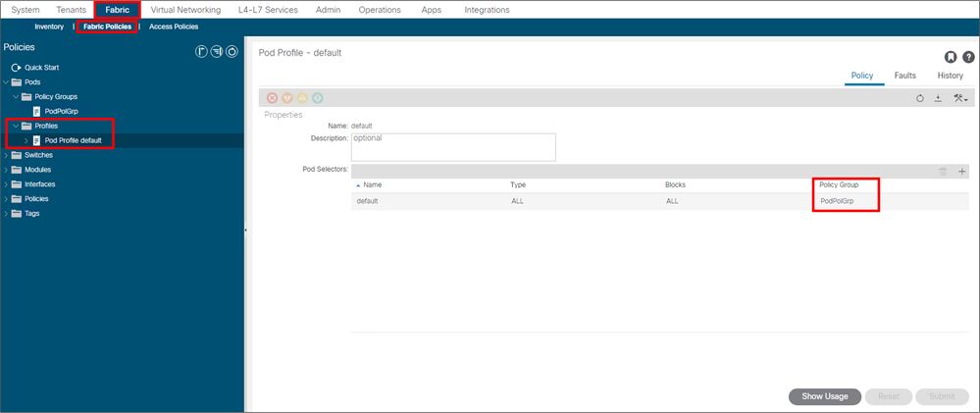Screen dimensions: 980x413
Task: Switch to the History tab
Action: (x=950, y=76)
